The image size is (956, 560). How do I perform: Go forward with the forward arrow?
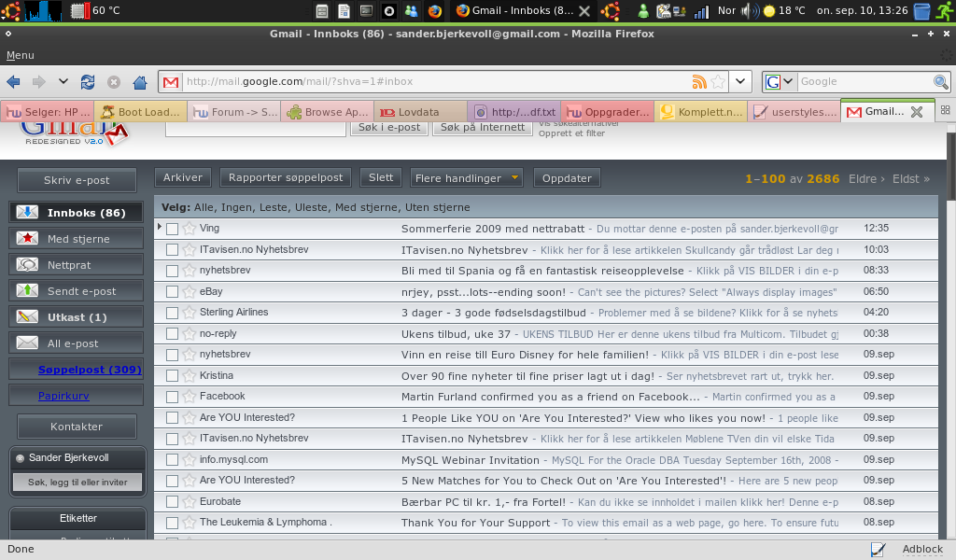click(39, 81)
